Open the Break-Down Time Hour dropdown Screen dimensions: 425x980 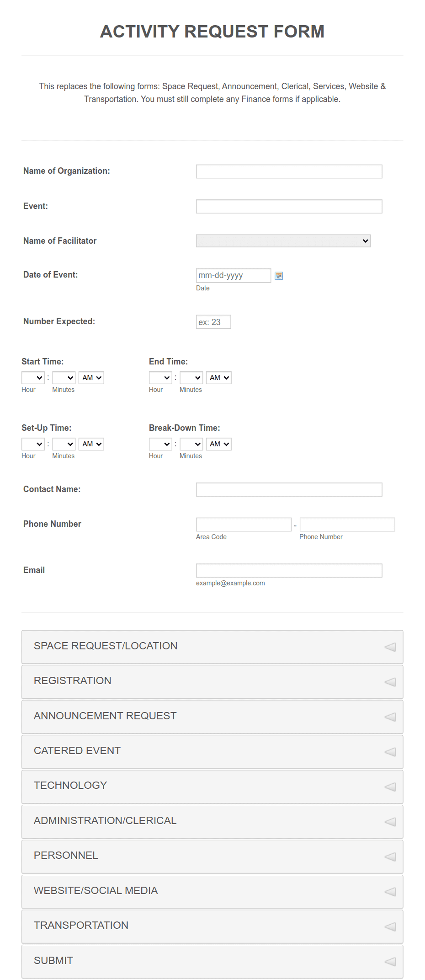(160, 444)
